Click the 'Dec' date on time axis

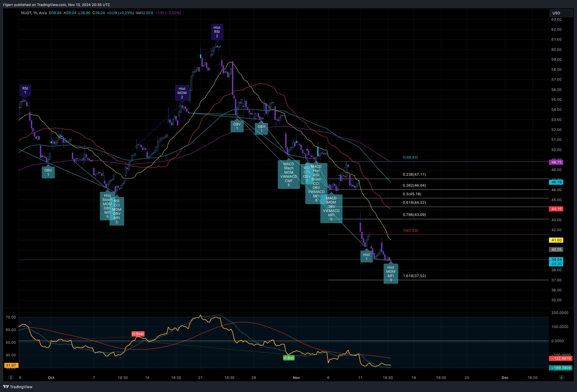tap(505, 378)
